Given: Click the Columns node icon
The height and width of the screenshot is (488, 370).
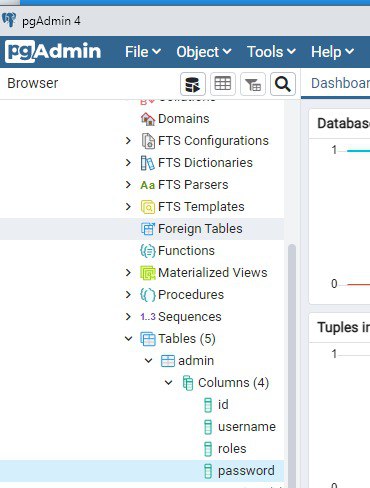Looking at the screenshot, I should tap(188, 383).
